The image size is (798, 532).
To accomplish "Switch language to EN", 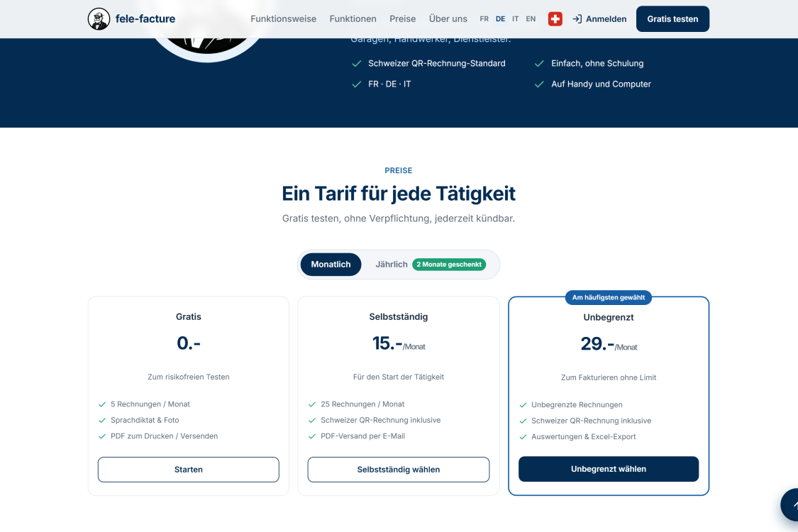I will [531, 19].
